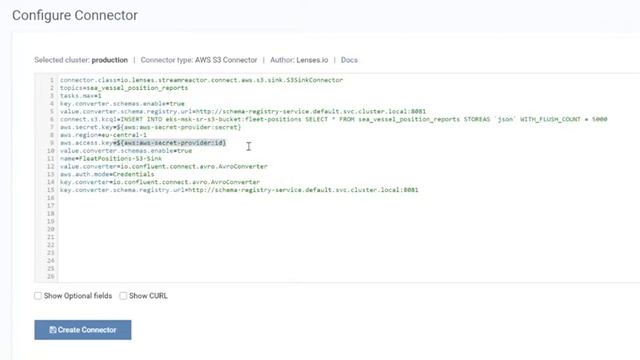Click the connector.class line in editor
This screenshot has height=360, width=640.
[201, 80]
